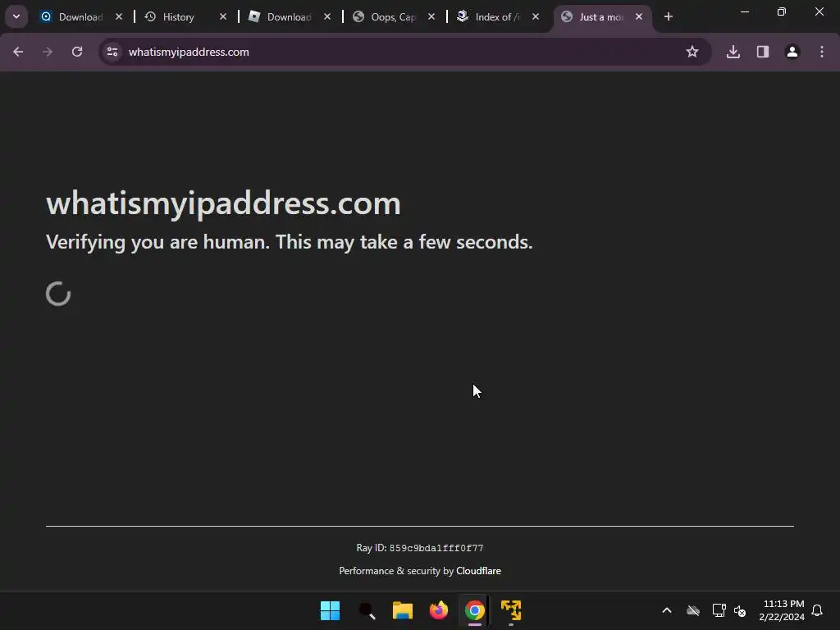Go forward using the forward arrow
The image size is (840, 630).
click(48, 52)
